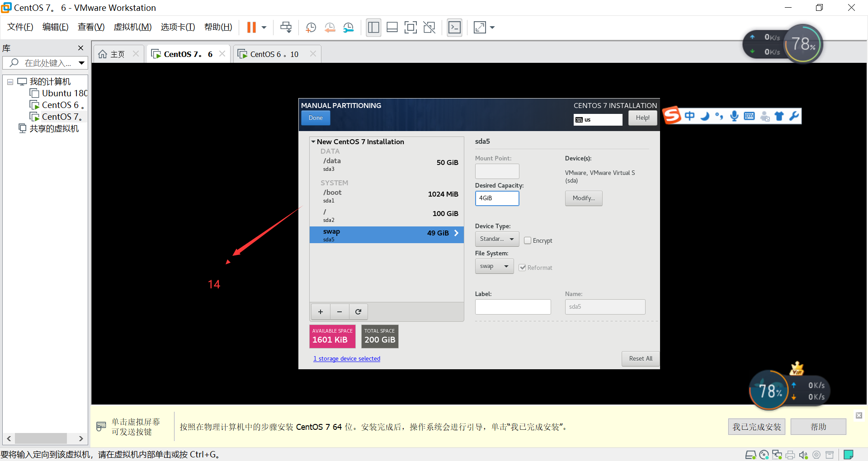Click 我已完成安装 button
This screenshot has height=461, width=868.
756,427
